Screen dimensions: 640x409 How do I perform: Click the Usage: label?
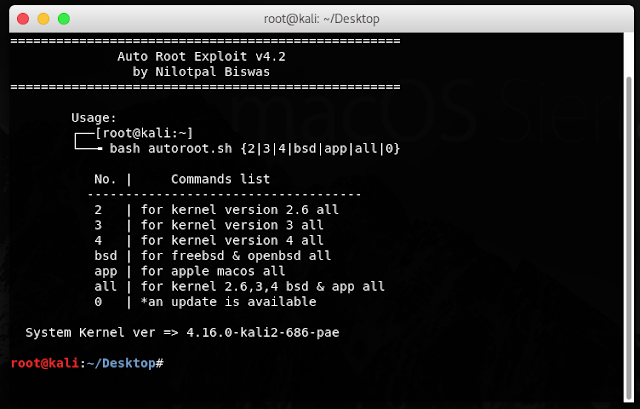click(94, 118)
